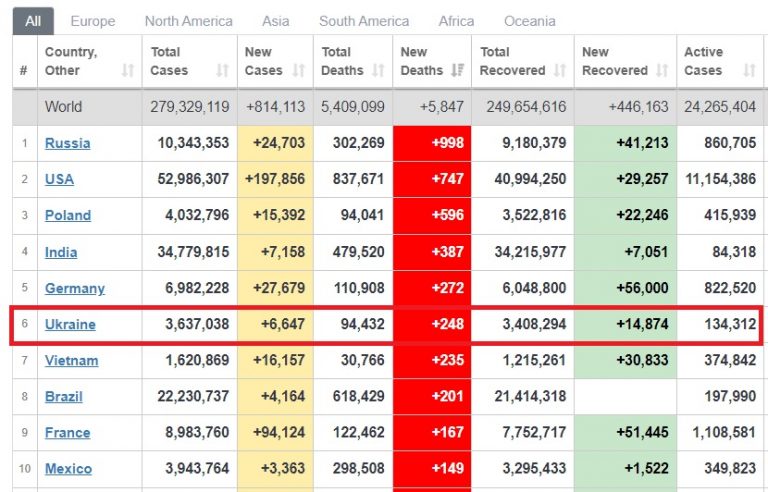The height and width of the screenshot is (492, 768).
Task: Sort by New Recovered column arrows
Action: (x=662, y=71)
